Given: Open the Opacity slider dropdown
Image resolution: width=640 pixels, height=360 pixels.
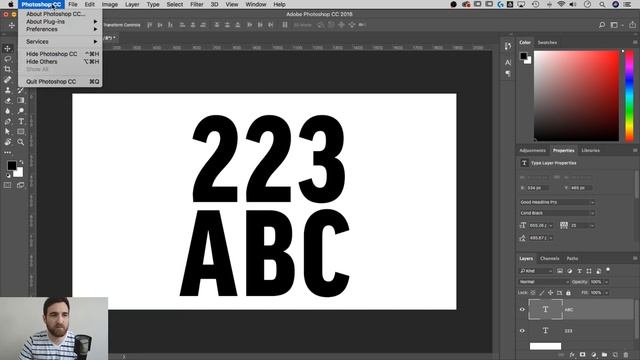Looking at the screenshot, I should tap(607, 282).
